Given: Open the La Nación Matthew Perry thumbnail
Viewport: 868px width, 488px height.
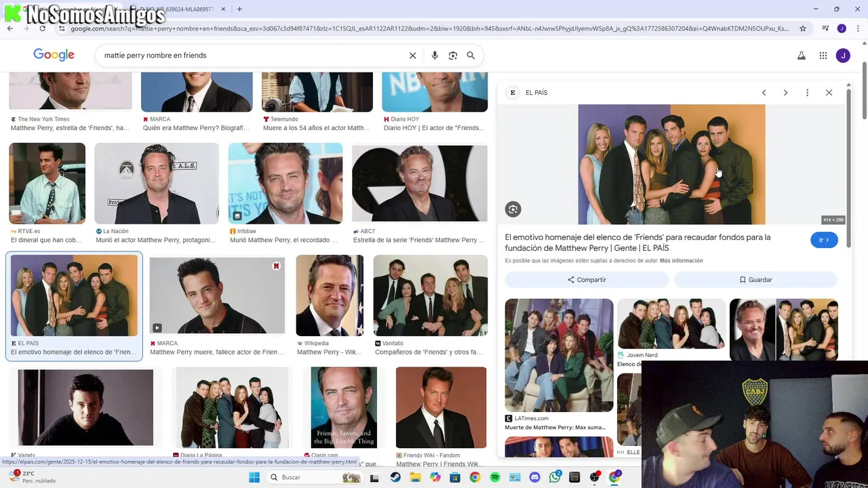Looking at the screenshot, I should (x=157, y=183).
